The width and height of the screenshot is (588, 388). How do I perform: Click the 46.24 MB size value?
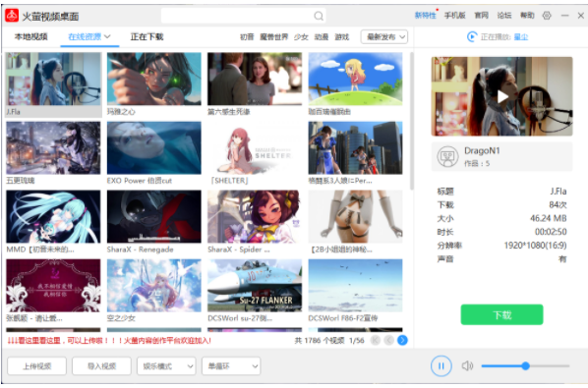(x=549, y=218)
